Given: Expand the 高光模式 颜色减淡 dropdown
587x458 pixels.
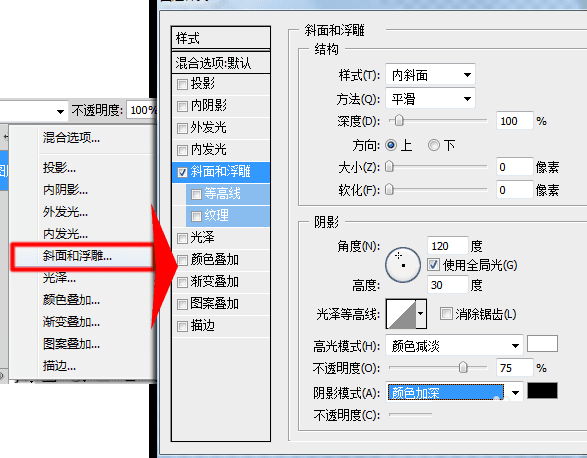Looking at the screenshot, I should click(454, 345).
